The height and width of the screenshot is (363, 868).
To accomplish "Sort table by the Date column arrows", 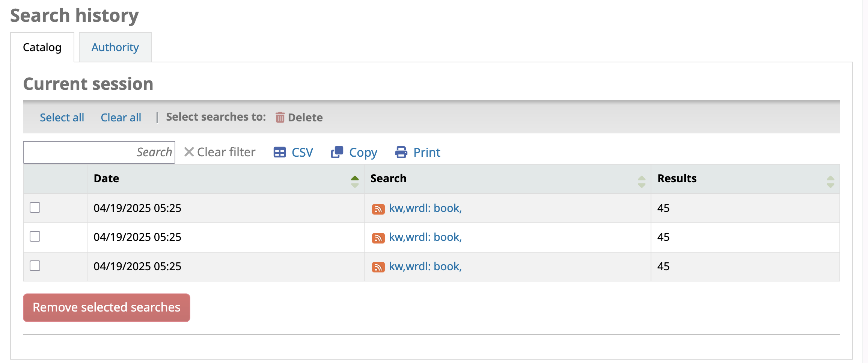I will tap(354, 181).
